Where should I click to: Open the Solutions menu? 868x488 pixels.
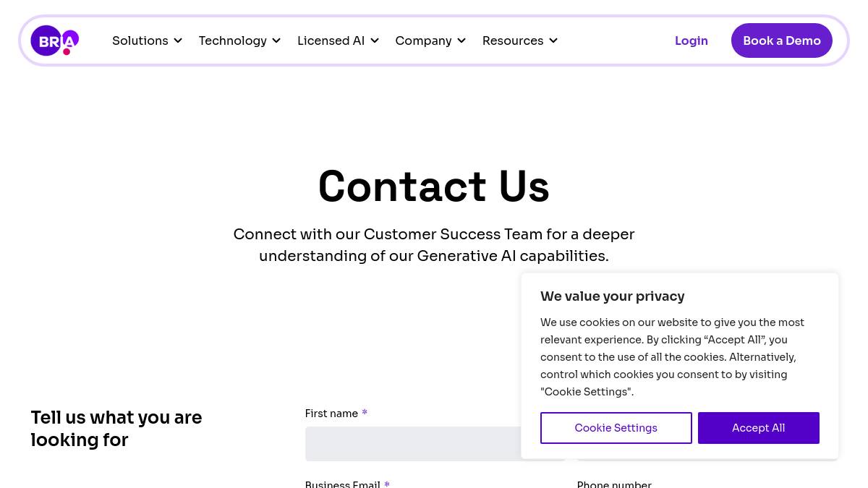140,40
